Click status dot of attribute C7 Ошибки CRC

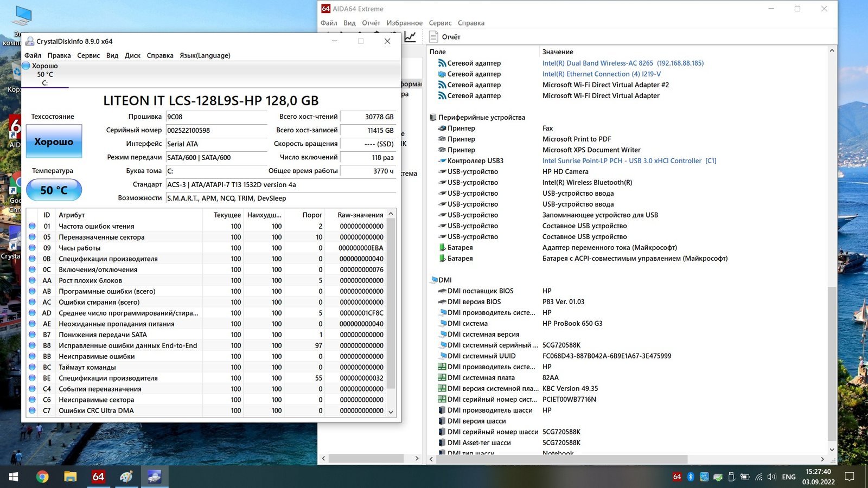[x=32, y=410]
